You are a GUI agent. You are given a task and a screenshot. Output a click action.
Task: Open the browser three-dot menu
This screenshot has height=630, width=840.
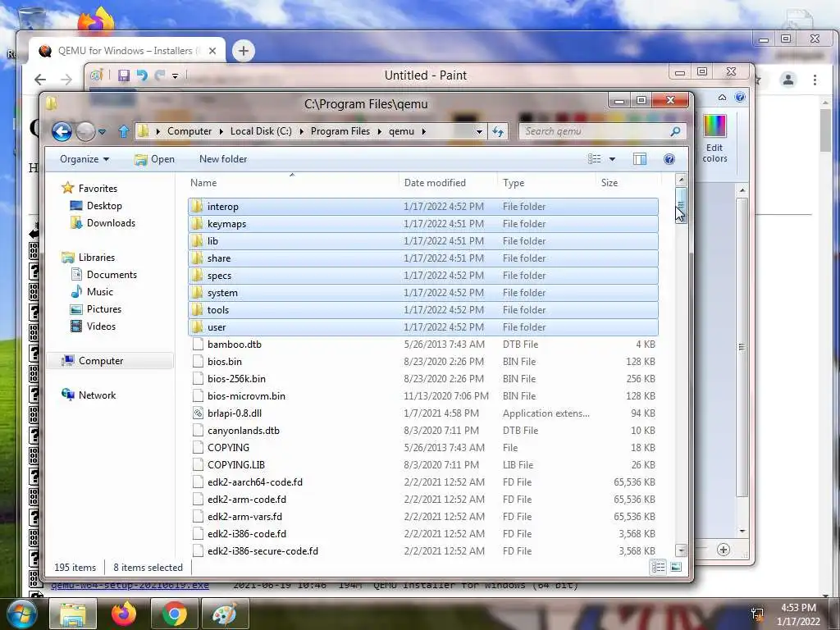[x=815, y=80]
